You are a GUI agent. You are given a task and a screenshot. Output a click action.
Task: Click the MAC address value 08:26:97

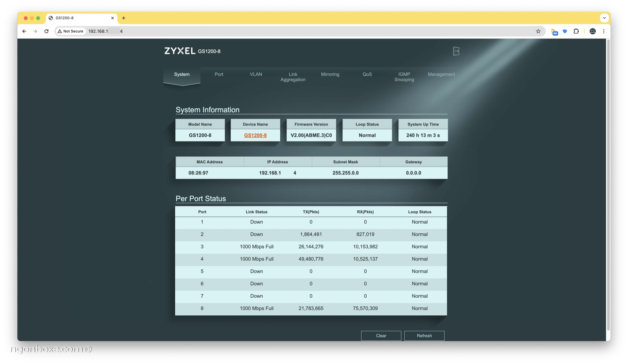(198, 173)
